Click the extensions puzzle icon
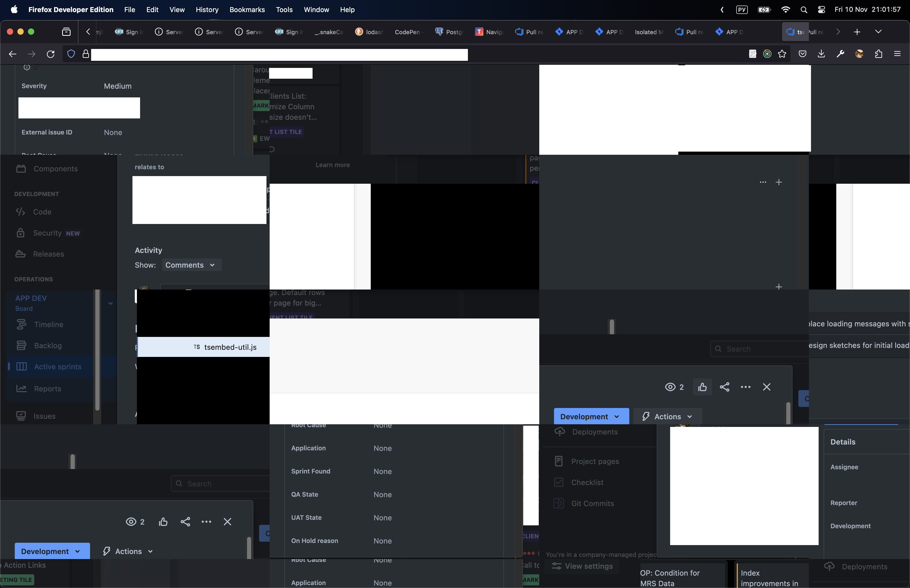 (878, 54)
